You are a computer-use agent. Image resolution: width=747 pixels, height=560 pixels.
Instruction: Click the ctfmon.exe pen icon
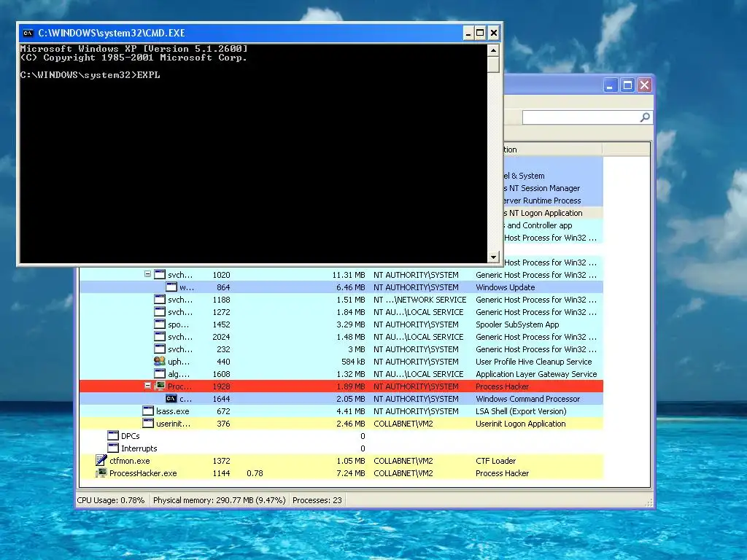point(101,461)
